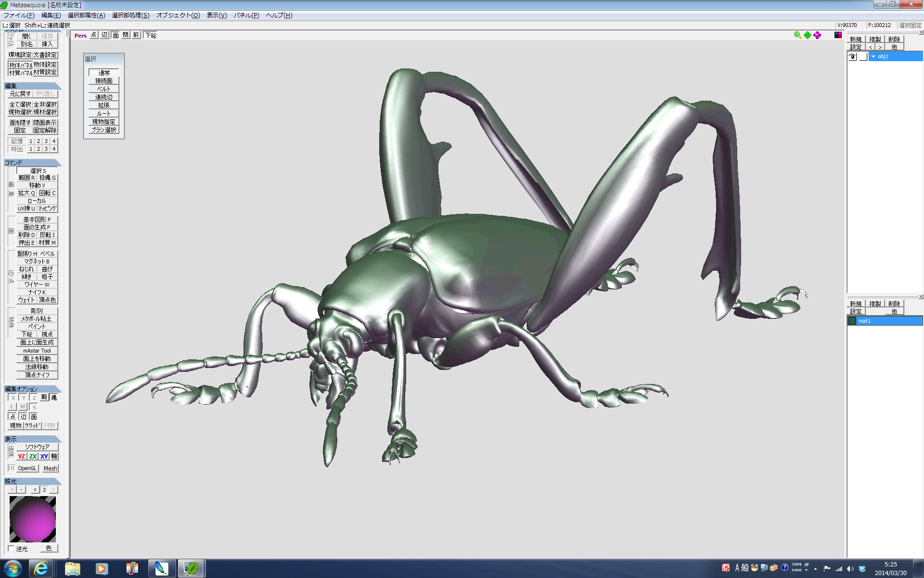Collapse the obj1 tree arrow
Screen dimensions: 924x578
coord(873,57)
